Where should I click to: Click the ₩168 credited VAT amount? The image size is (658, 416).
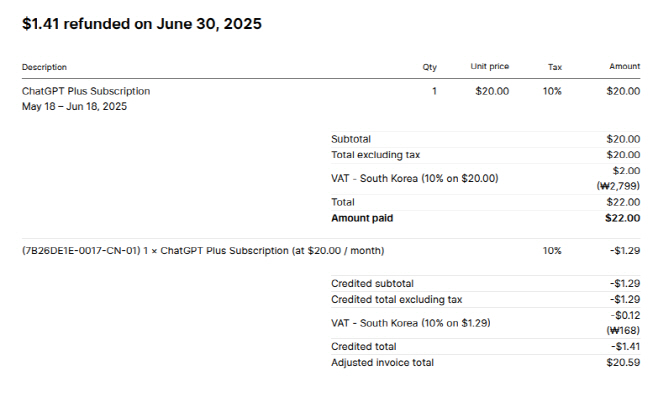click(x=623, y=330)
